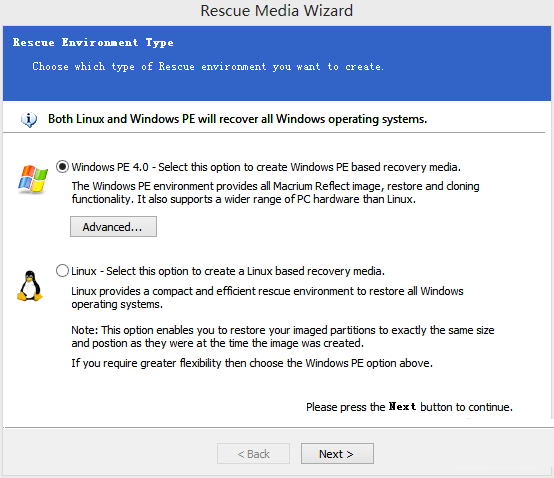Click the Linux Tux penguin icon
Screen dimensions: 554x478
tap(30, 286)
